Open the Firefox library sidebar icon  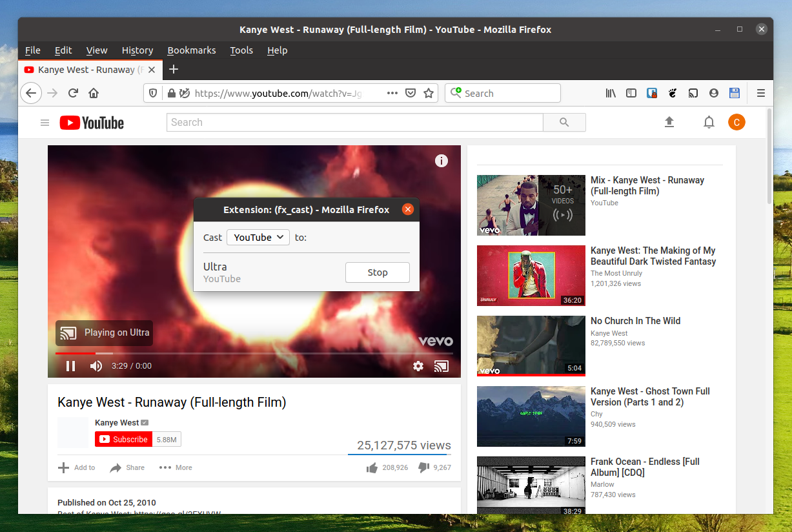click(610, 93)
